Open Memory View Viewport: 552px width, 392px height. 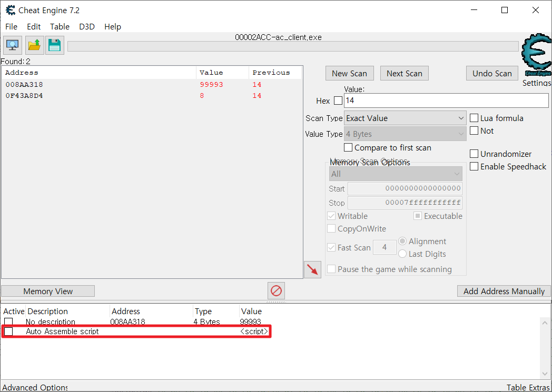(x=48, y=291)
